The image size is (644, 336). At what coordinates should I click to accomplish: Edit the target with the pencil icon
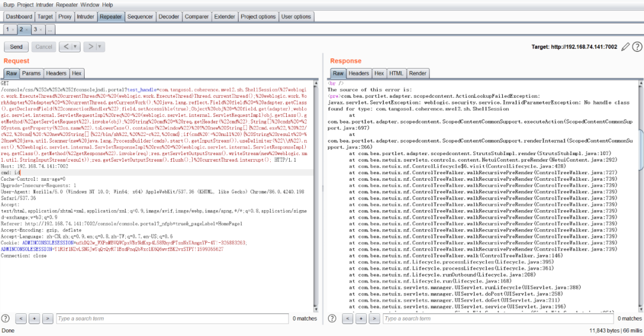625,47
